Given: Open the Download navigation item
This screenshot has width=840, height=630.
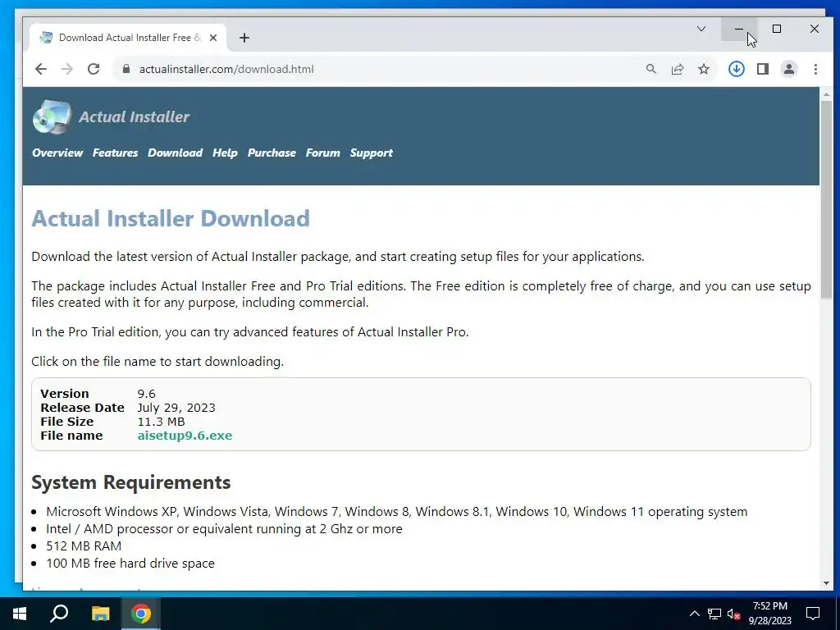Looking at the screenshot, I should point(176,153).
